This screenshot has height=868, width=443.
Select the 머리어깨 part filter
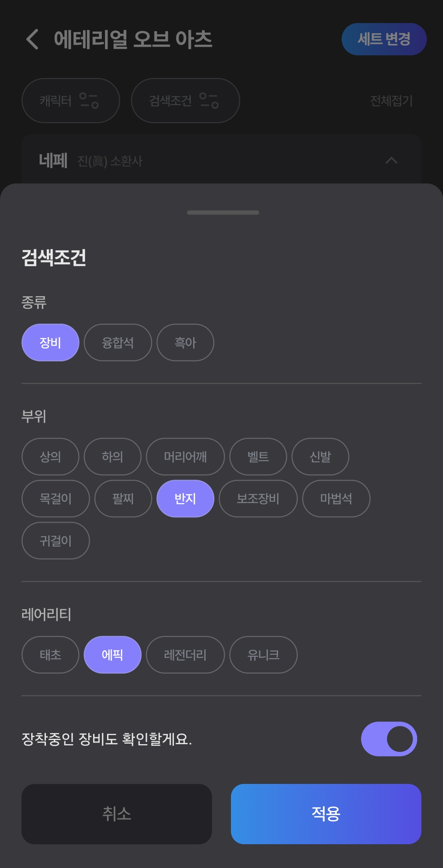click(185, 457)
